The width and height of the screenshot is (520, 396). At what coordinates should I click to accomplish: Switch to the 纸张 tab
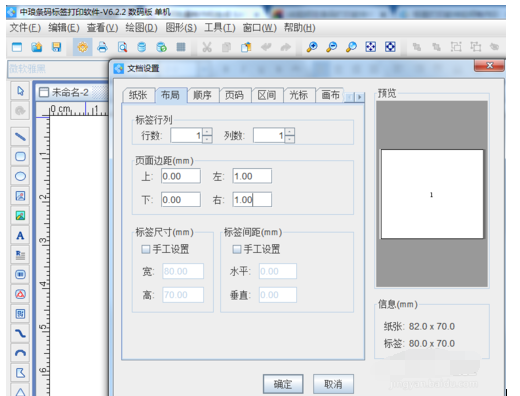point(138,95)
